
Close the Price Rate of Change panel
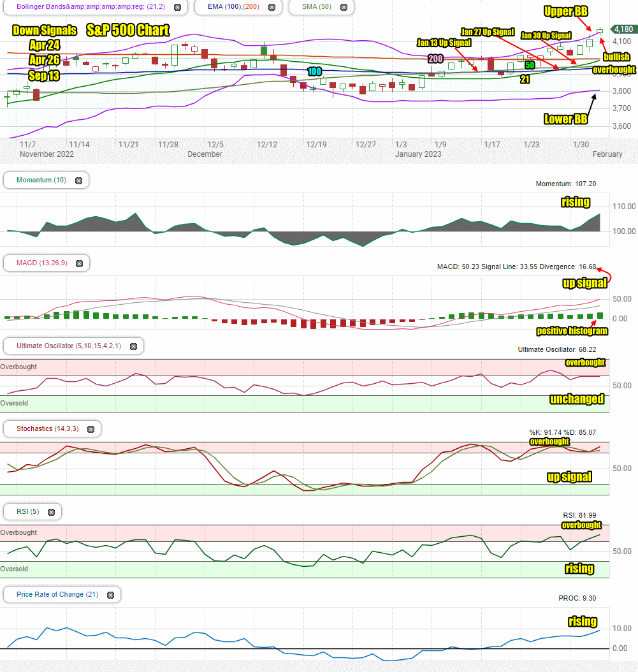click(110, 595)
